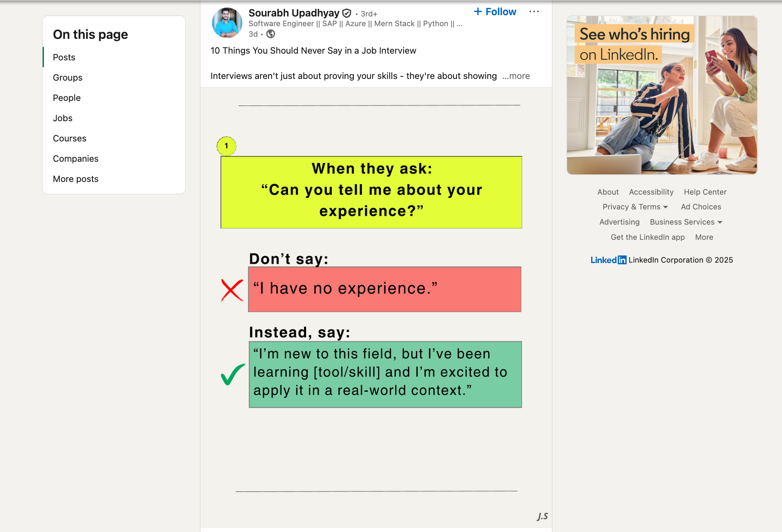Open the post options three-dot menu
782x532 pixels.
[x=534, y=11]
